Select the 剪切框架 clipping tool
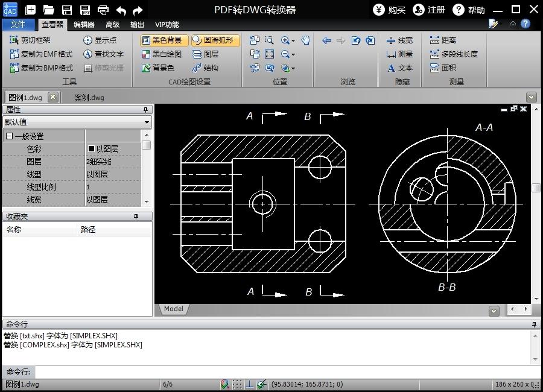Viewport: 543px width, 392px height. coord(30,40)
